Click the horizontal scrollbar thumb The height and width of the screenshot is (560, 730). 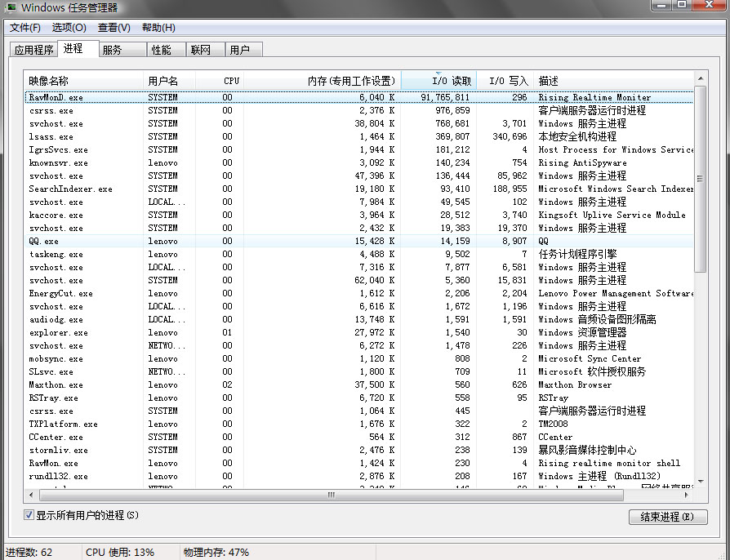point(331,495)
